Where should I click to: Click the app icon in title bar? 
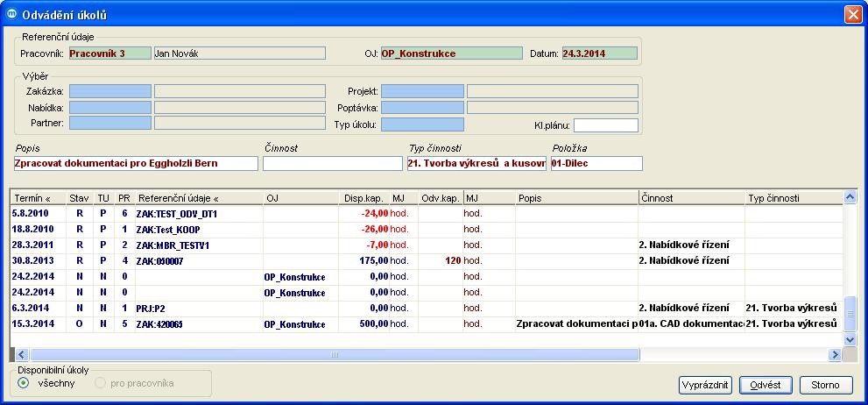coord(11,14)
